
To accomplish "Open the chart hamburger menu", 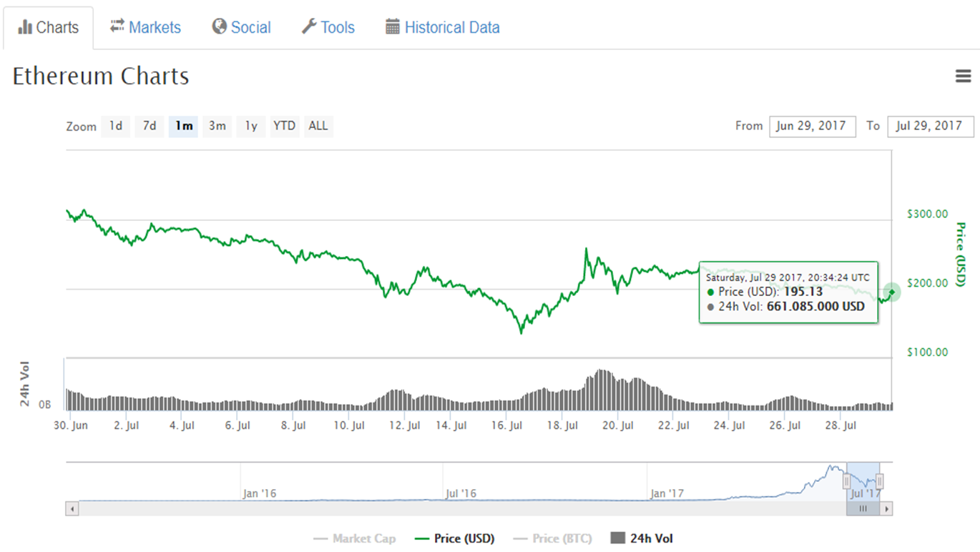I will click(963, 76).
